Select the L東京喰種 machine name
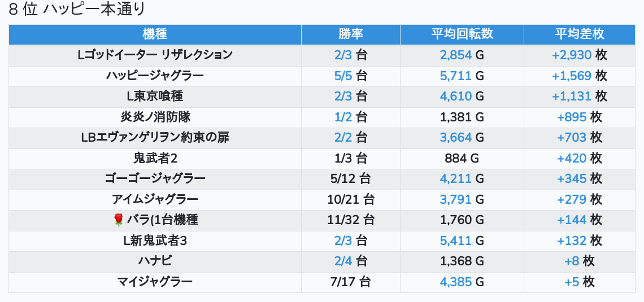 pos(155,96)
